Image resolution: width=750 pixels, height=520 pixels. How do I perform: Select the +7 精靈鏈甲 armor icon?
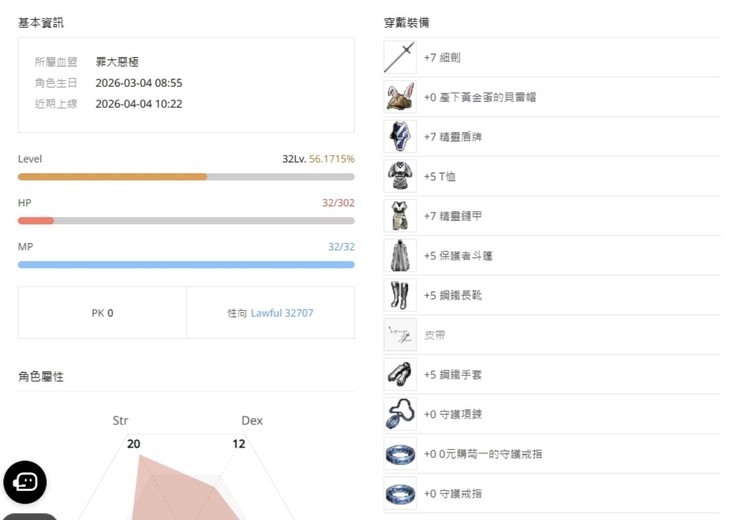click(400, 215)
